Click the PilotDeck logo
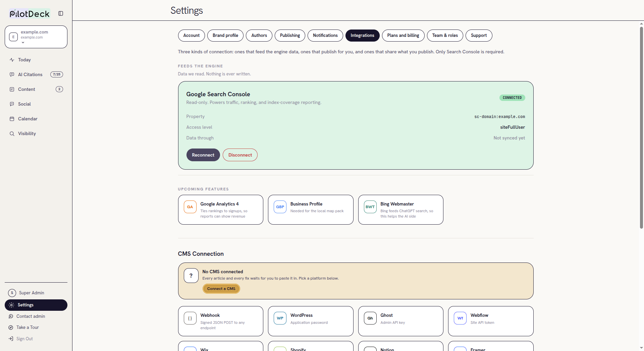Viewport: 644px width, 351px height. [x=30, y=13]
